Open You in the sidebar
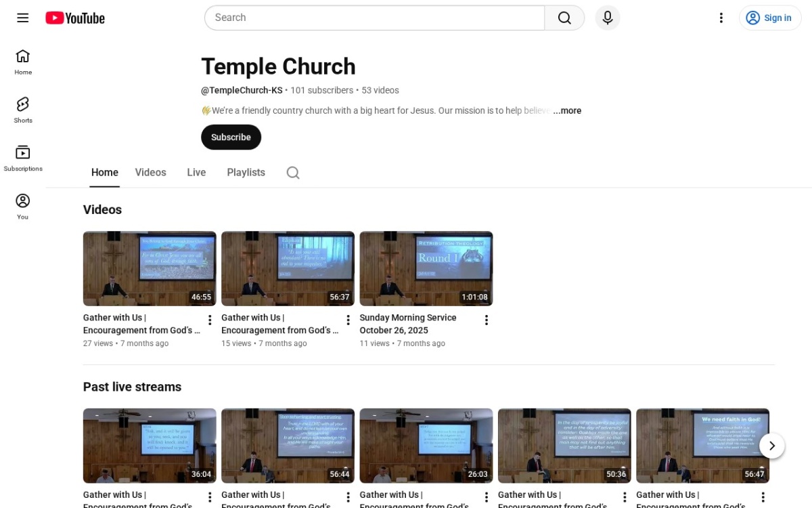Viewport: 812px width, 508px height. pos(23,207)
